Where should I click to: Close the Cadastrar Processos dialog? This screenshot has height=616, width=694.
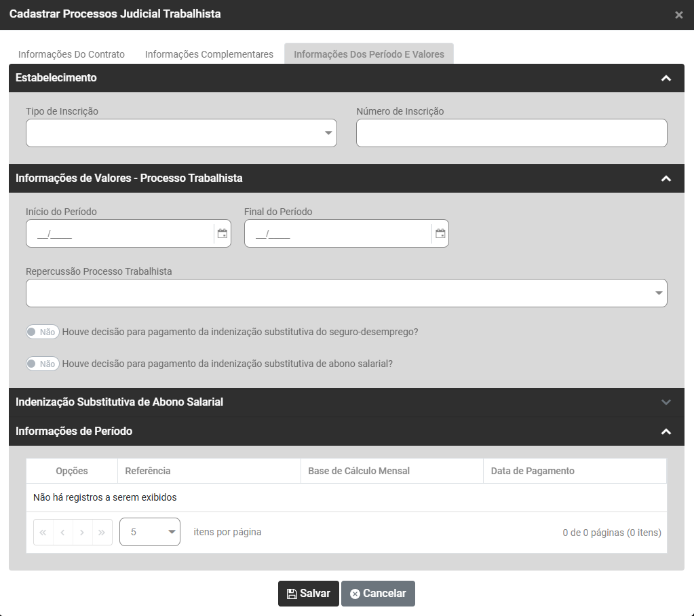coord(678,15)
